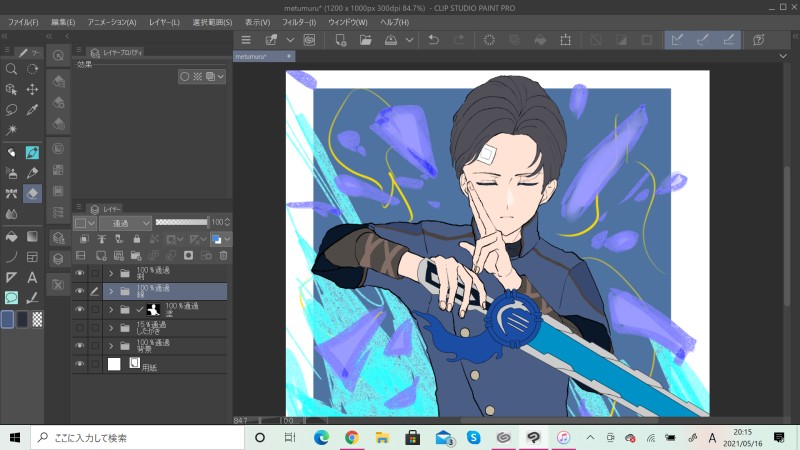Close the metumuru canvas tab
The width and height of the screenshot is (800, 450).
coord(289,56)
